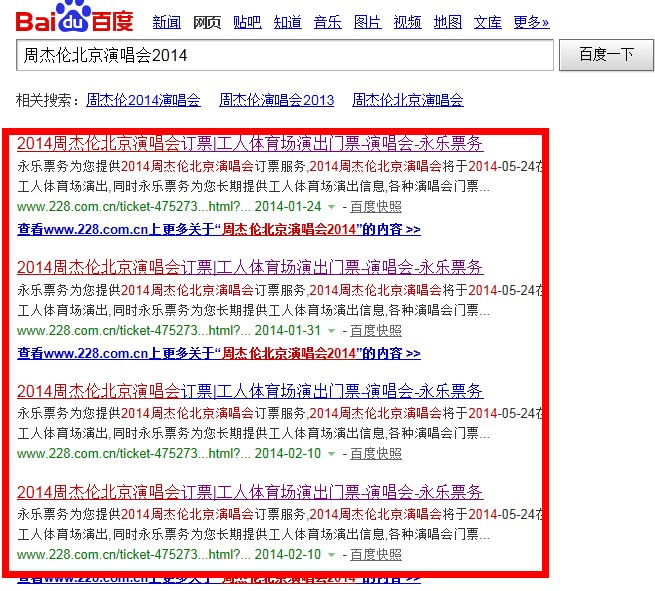Image resolution: width=655 pixels, height=591 pixels.
Task: Open the 贴吧 tab
Action: coord(247,22)
